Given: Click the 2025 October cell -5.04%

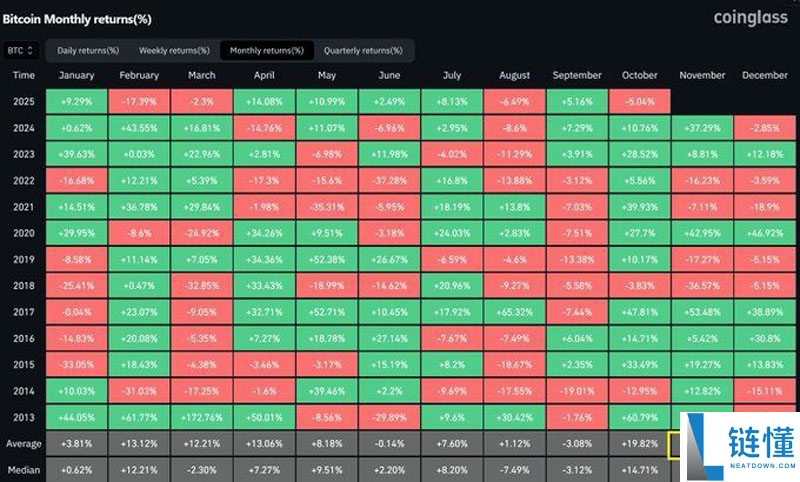Looking at the screenshot, I should click(639, 102).
